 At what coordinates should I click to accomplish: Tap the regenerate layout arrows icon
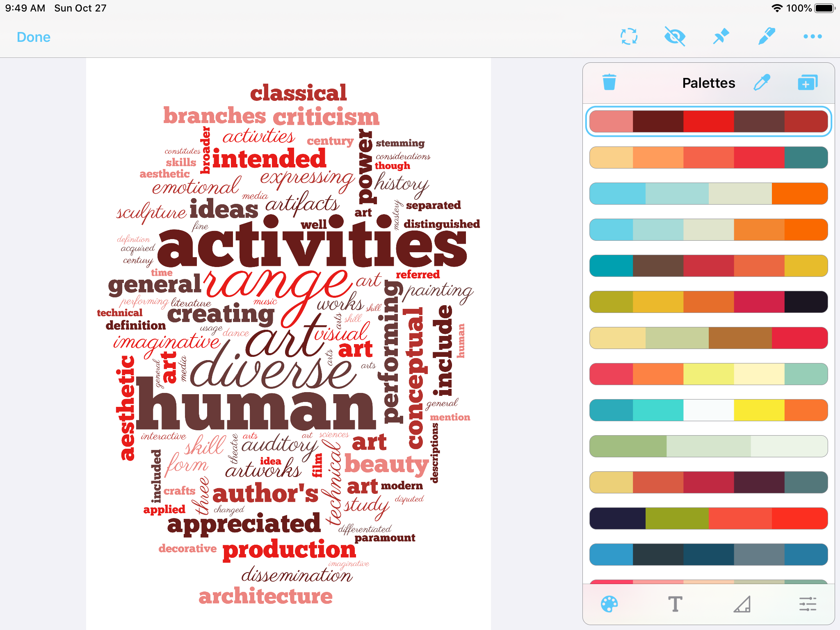pyautogui.click(x=629, y=37)
